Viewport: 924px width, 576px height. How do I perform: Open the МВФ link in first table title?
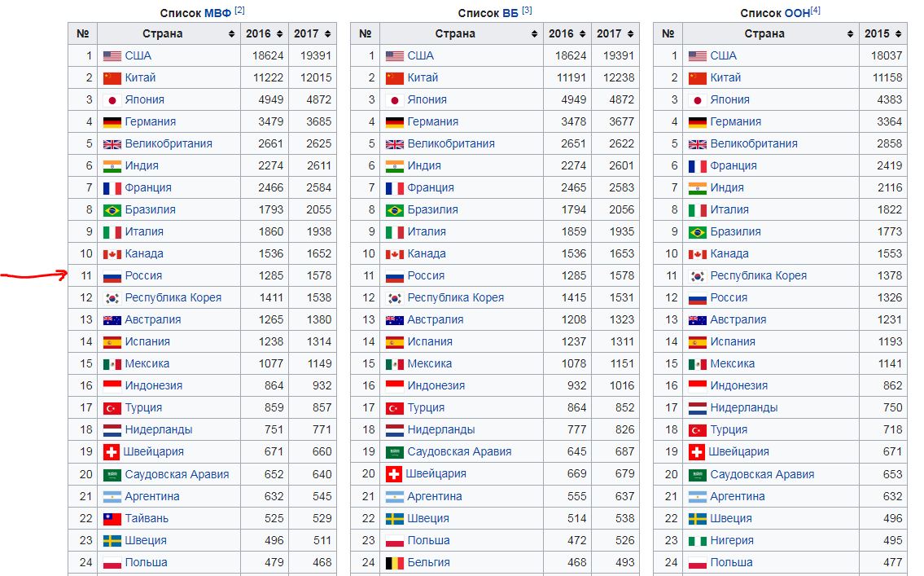pyautogui.click(x=217, y=13)
